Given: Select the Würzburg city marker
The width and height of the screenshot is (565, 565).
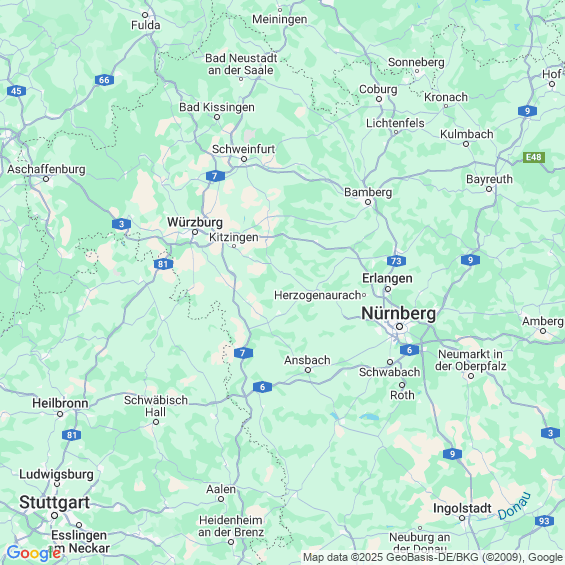Looking at the screenshot, I should click(x=195, y=232).
